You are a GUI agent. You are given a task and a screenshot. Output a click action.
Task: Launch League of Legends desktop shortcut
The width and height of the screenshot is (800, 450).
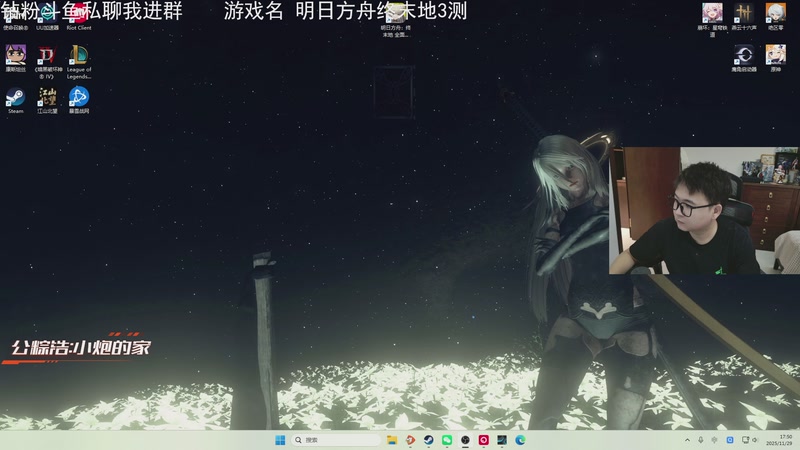79,62
